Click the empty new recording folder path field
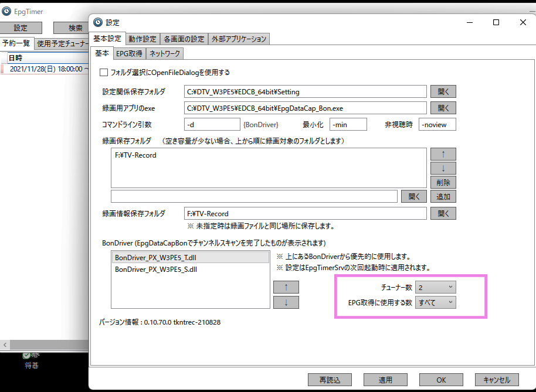The width and height of the screenshot is (536, 392). click(x=254, y=196)
